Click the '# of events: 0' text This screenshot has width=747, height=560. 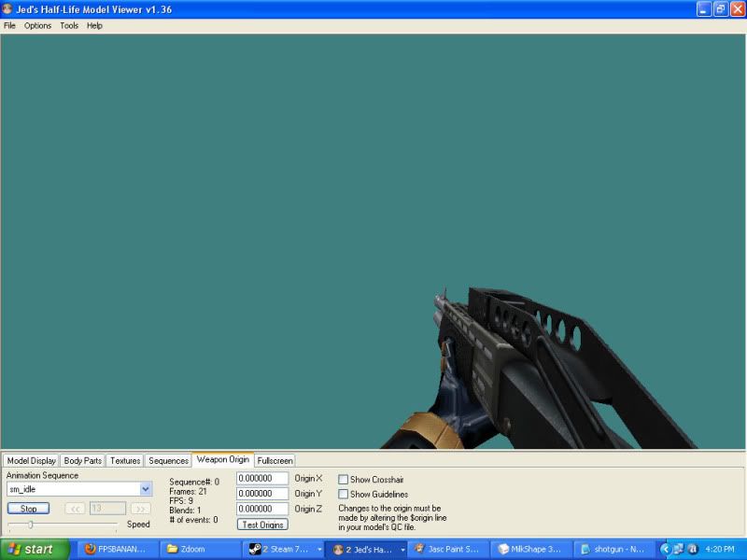tap(193, 520)
